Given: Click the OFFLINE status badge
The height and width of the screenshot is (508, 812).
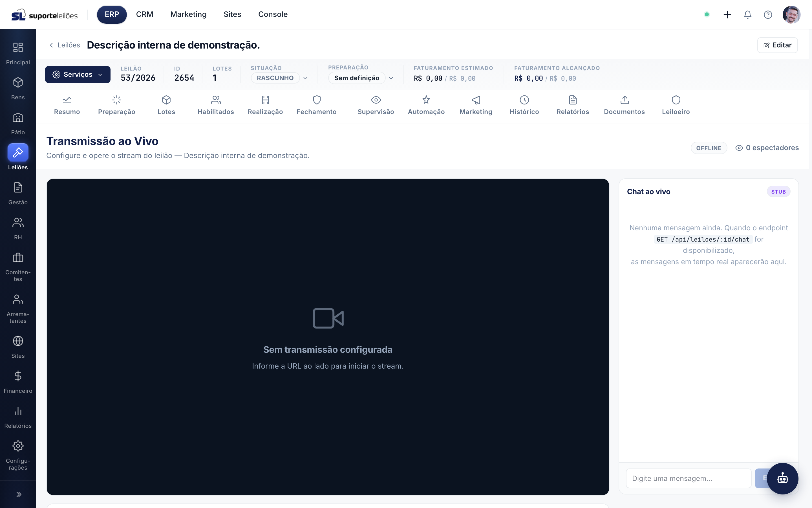Looking at the screenshot, I should 709,148.
